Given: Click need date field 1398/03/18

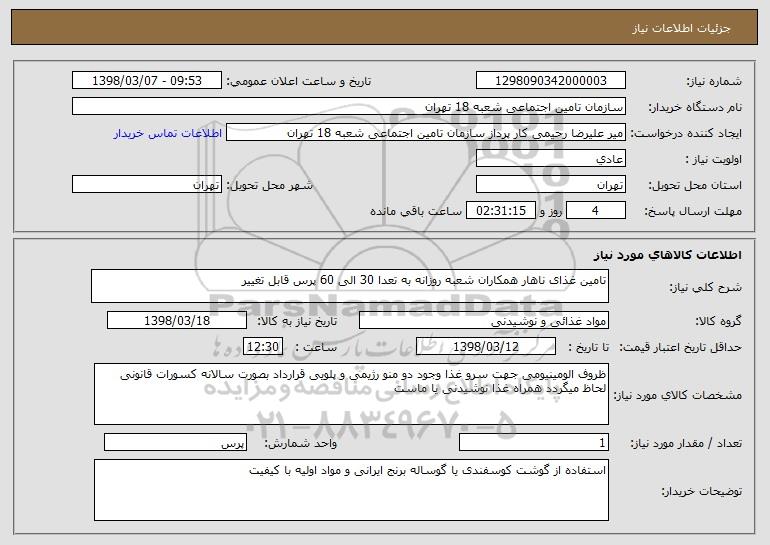Looking at the screenshot, I should pyautogui.click(x=177, y=321).
